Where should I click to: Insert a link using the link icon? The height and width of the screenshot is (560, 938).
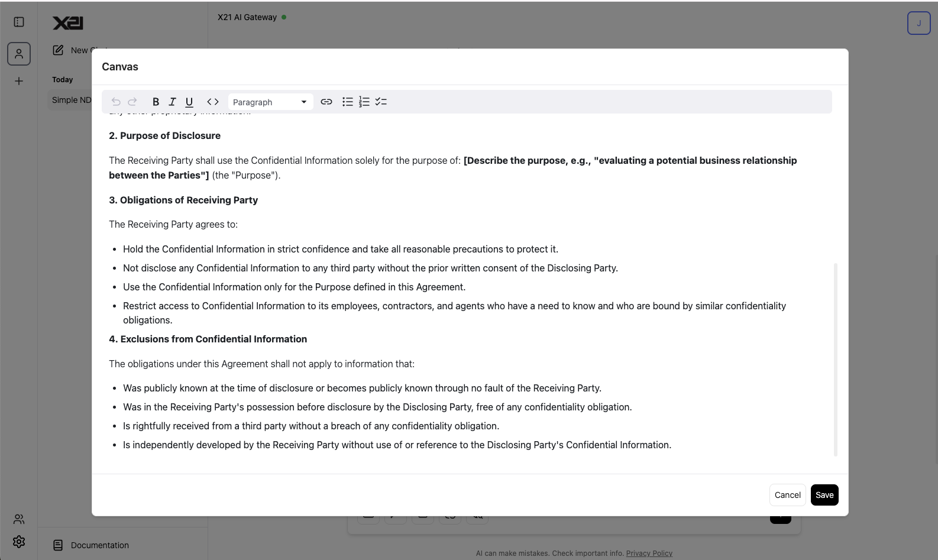(x=326, y=102)
